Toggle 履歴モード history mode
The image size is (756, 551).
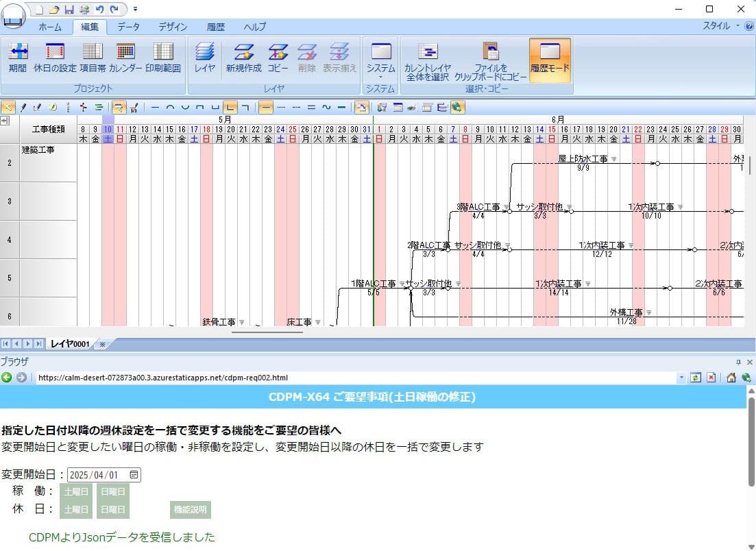pyautogui.click(x=550, y=60)
